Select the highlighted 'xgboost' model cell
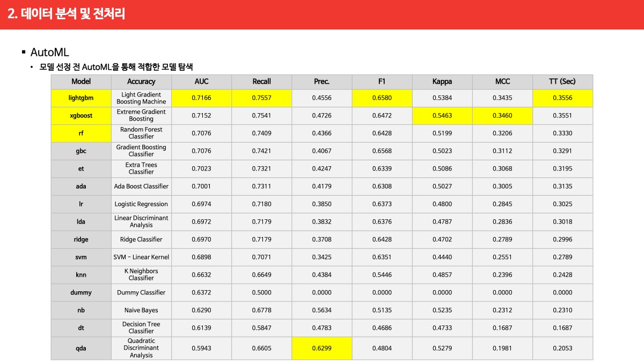 pos(81,115)
